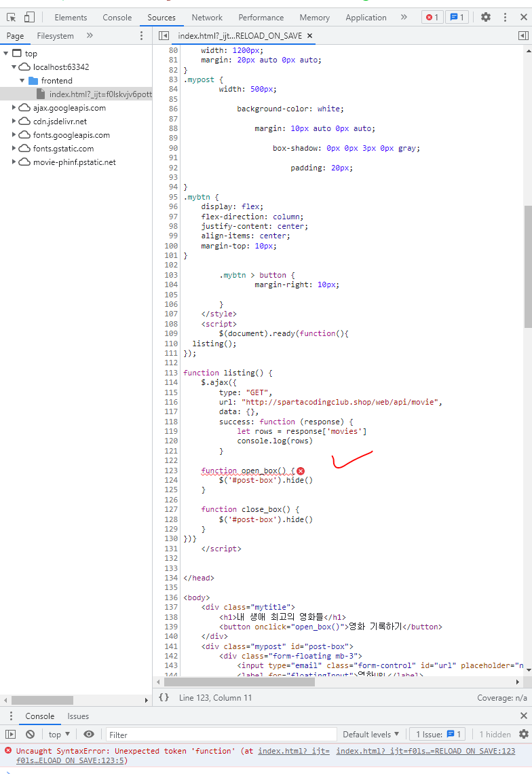The height and width of the screenshot is (774, 532).
Task: Select the Issues drawer tab
Action: (x=78, y=716)
